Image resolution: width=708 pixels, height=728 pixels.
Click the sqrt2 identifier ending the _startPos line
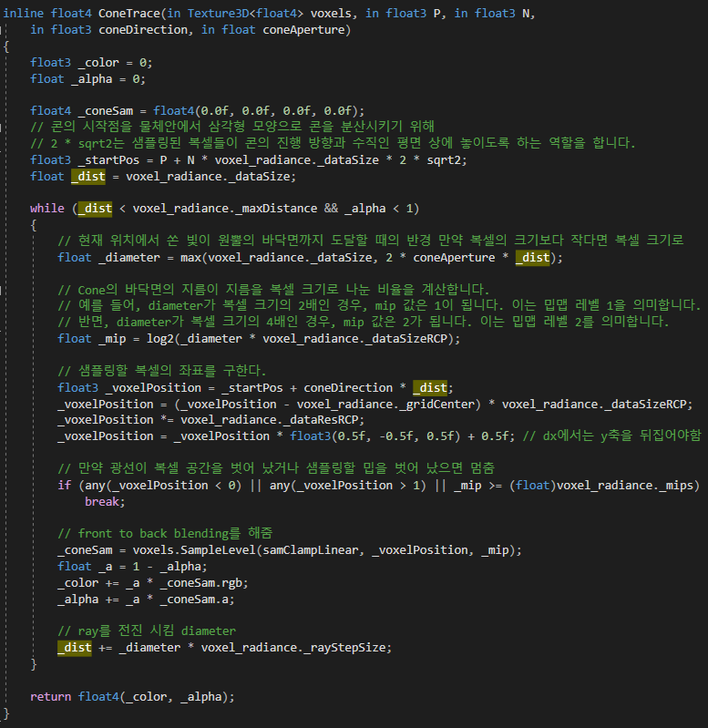(444, 160)
